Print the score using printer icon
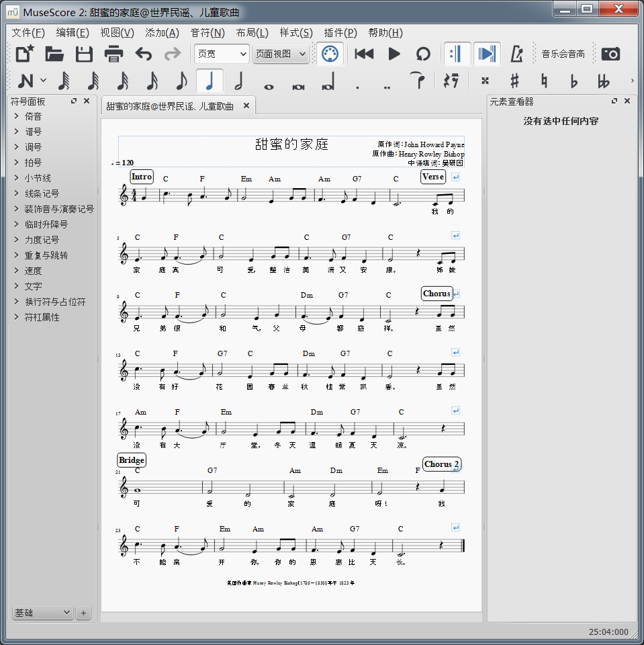Image resolution: width=644 pixels, height=645 pixels. point(113,54)
